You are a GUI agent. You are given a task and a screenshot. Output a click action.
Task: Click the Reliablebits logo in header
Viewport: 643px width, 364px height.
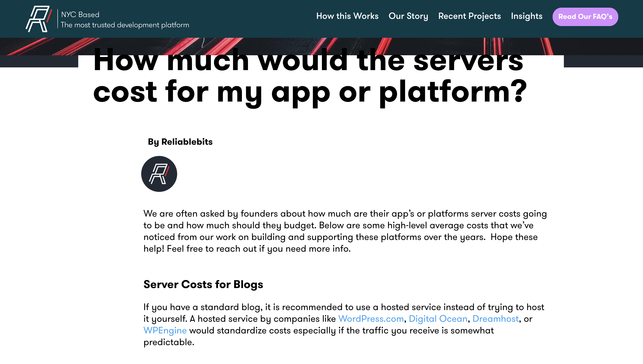pyautogui.click(x=39, y=19)
